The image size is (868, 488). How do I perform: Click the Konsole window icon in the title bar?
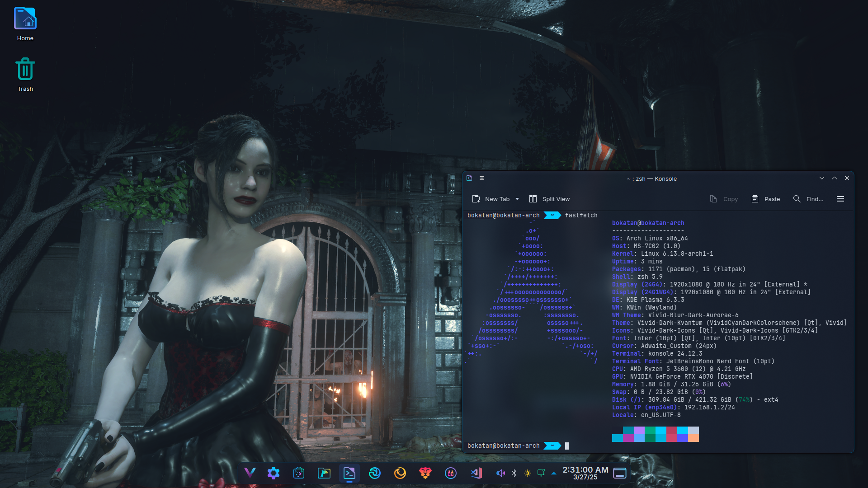(x=469, y=178)
